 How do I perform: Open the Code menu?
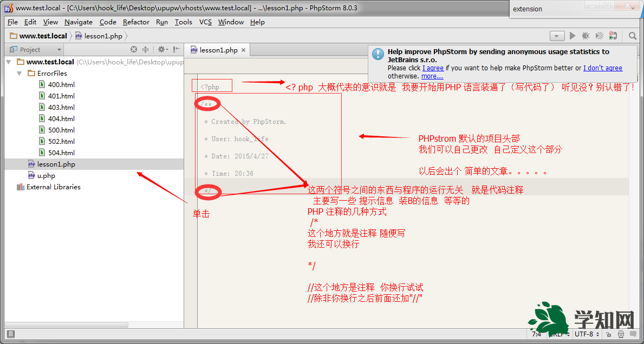[108, 22]
